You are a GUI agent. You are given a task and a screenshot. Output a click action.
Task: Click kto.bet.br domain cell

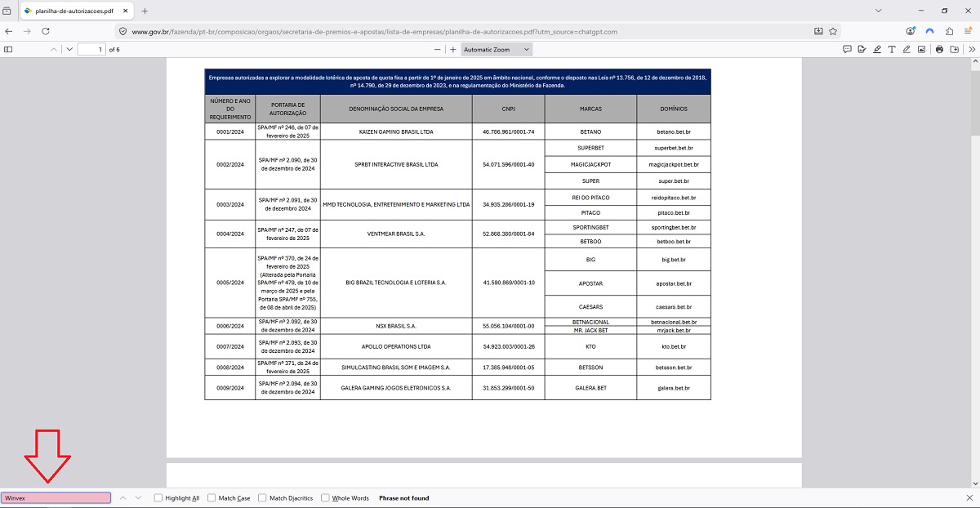pos(673,346)
